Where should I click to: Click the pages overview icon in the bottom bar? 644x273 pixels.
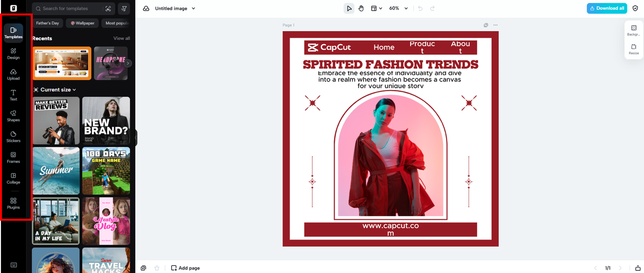[x=143, y=268]
